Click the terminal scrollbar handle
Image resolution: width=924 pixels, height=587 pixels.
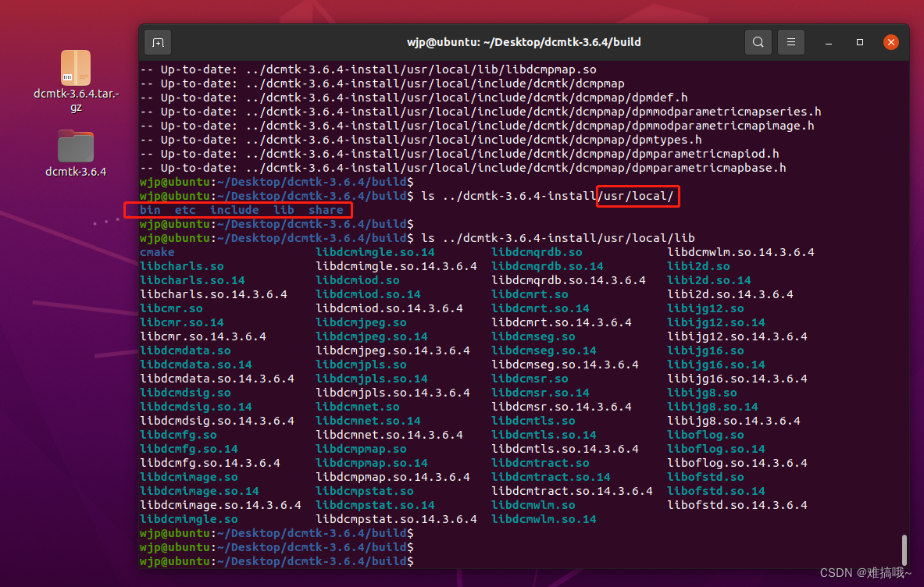tap(904, 550)
